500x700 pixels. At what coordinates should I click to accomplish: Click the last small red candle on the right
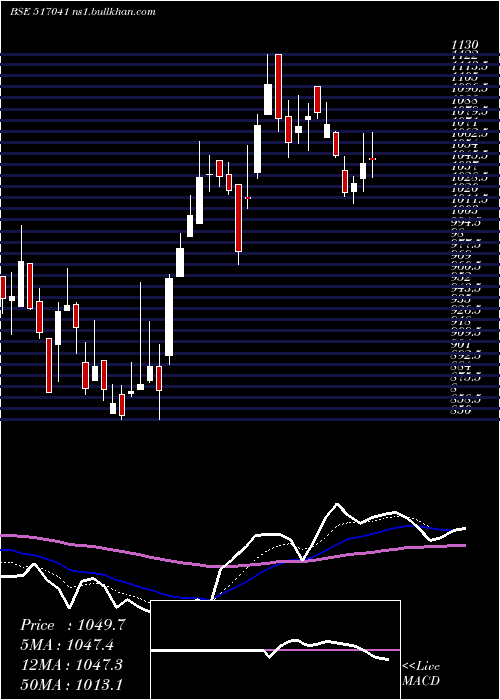pyautogui.click(x=372, y=159)
